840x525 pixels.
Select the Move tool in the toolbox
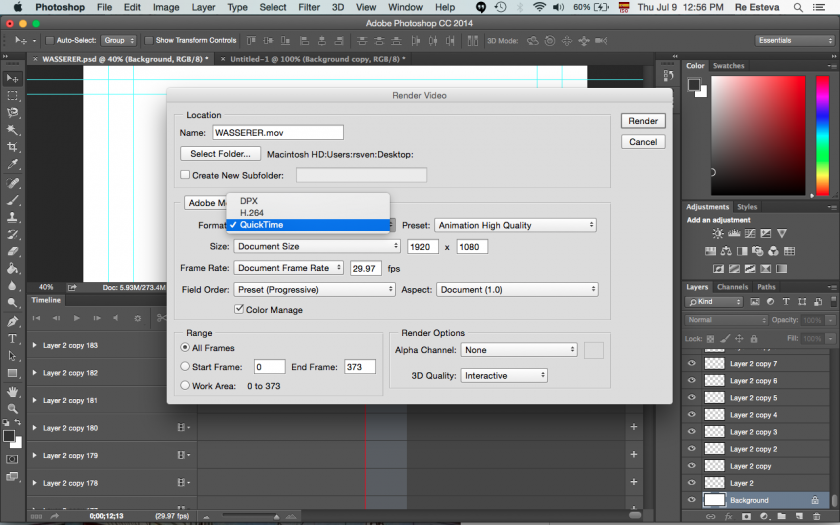click(x=12, y=79)
